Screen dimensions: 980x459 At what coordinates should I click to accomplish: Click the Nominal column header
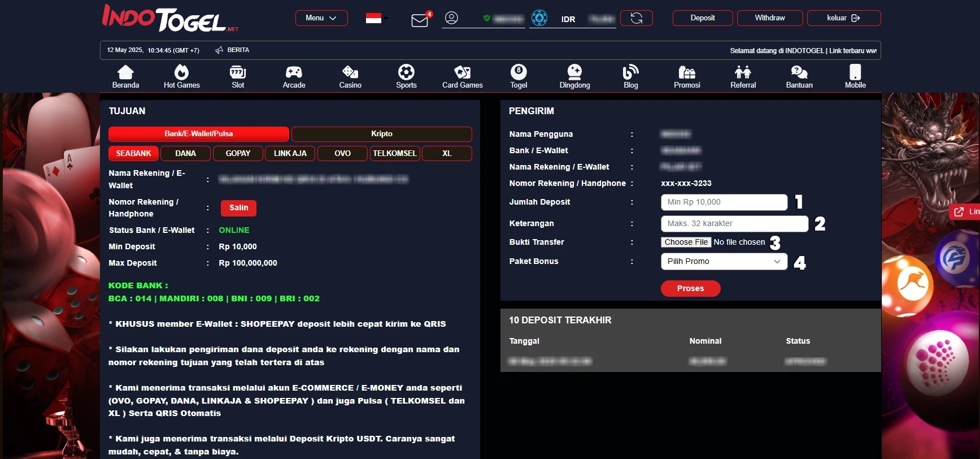tap(705, 341)
